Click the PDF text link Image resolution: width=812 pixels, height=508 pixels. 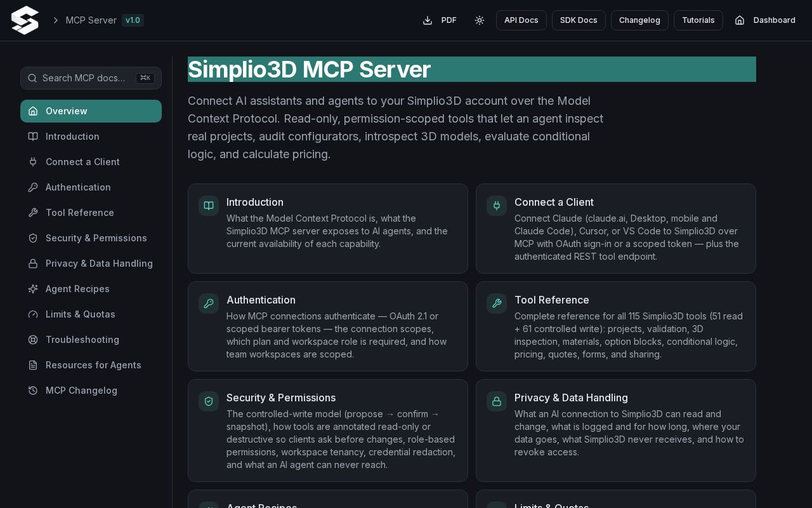point(449,20)
